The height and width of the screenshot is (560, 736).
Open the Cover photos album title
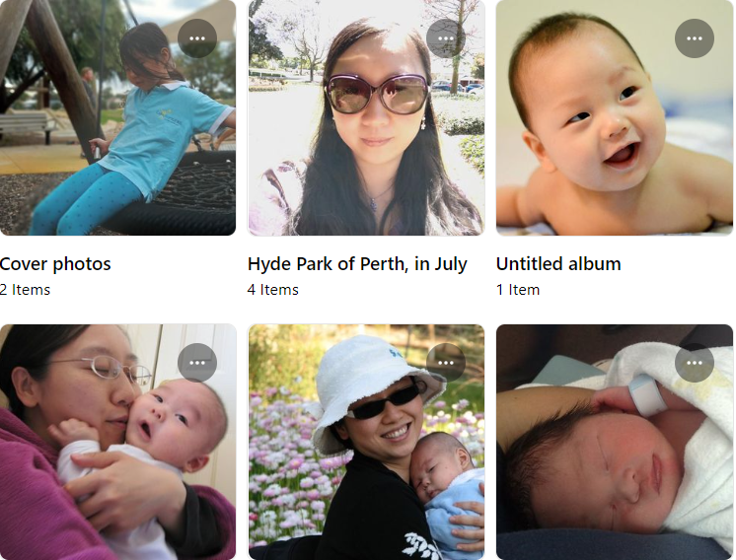(x=55, y=263)
